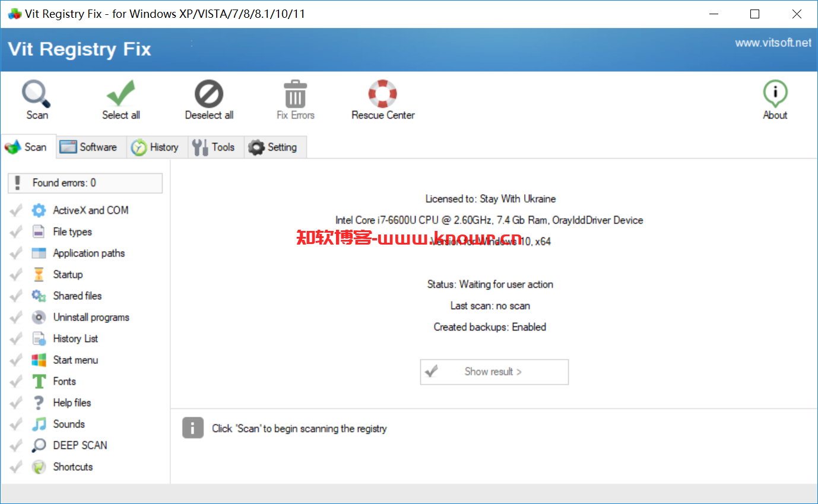Click the Show result button
The width and height of the screenshot is (818, 504).
[x=494, y=372]
